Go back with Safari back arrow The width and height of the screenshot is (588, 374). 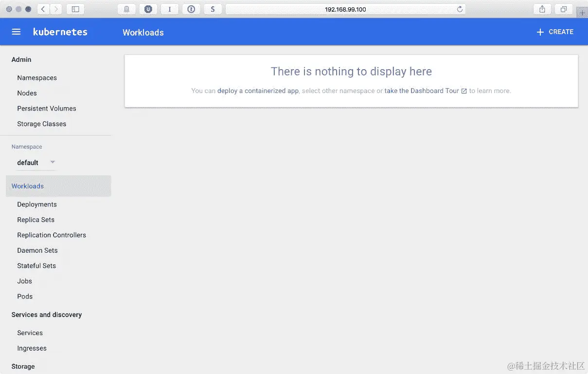pyautogui.click(x=43, y=9)
